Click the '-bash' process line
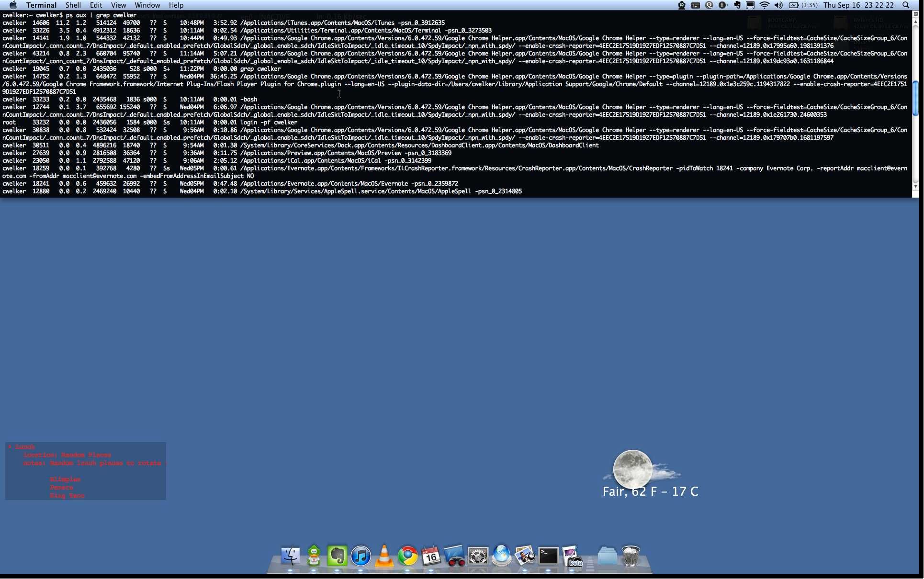 pos(130,99)
